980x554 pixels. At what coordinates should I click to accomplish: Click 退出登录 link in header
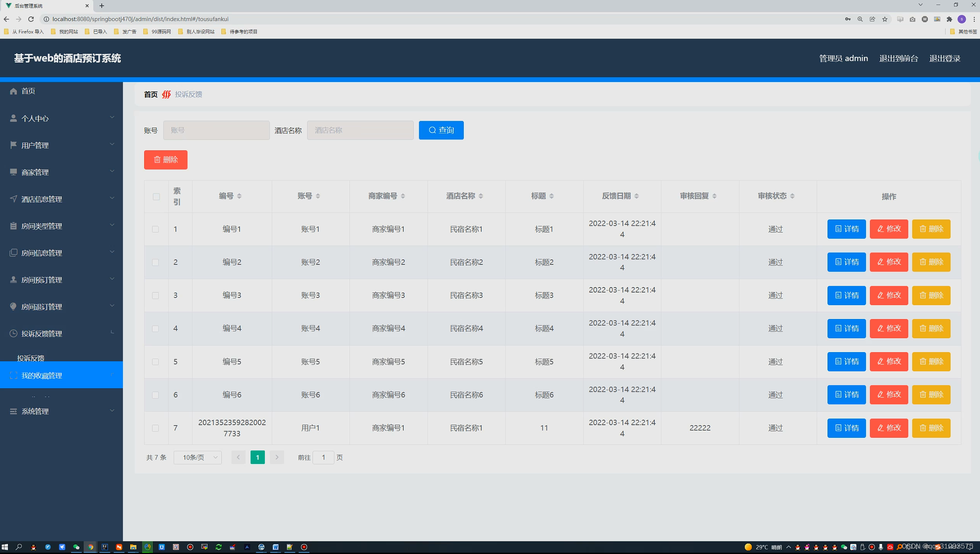[x=944, y=58]
